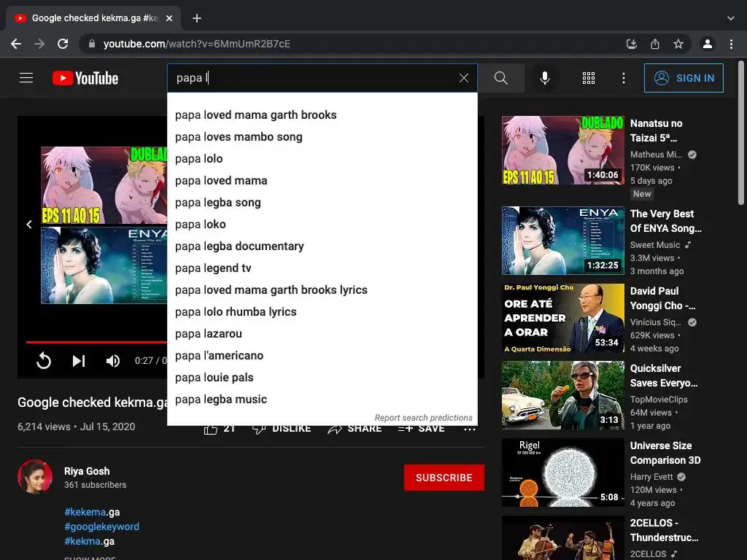Viewport: 747px width, 560px height.
Task: Open Riya Gosh channel avatar
Action: (35, 476)
